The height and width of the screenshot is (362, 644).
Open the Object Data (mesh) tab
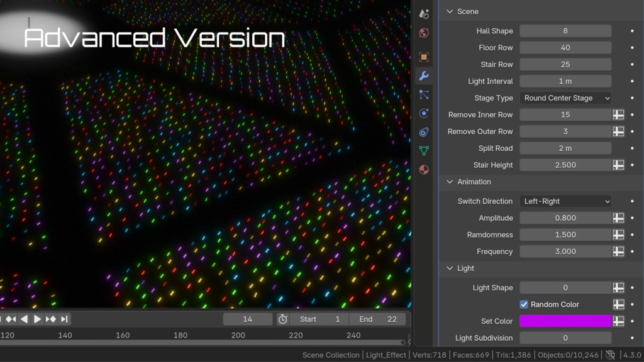(x=424, y=151)
